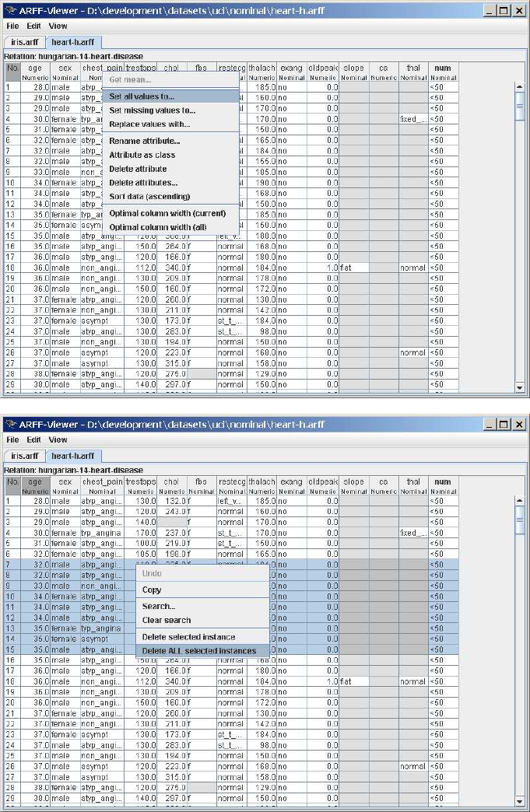Screen dimensions: 530x812
Task: Choose 'Optimal column width (current)'
Action: tap(170, 213)
